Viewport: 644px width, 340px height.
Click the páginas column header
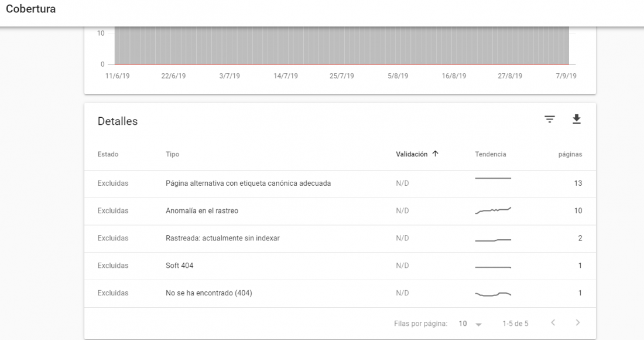(570, 155)
